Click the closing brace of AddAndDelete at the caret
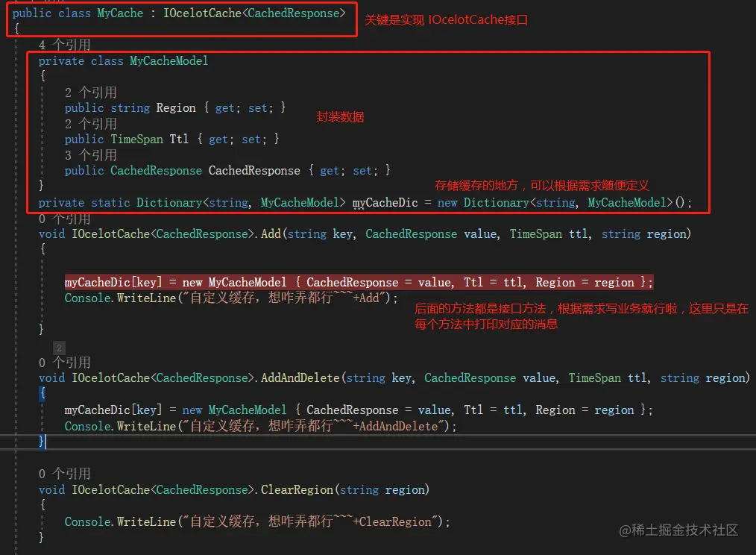 [x=42, y=442]
